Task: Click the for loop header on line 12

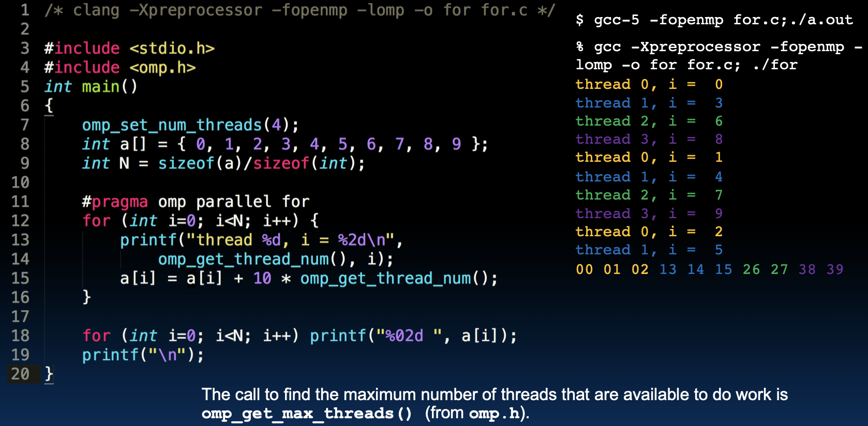Action: pyautogui.click(x=201, y=221)
